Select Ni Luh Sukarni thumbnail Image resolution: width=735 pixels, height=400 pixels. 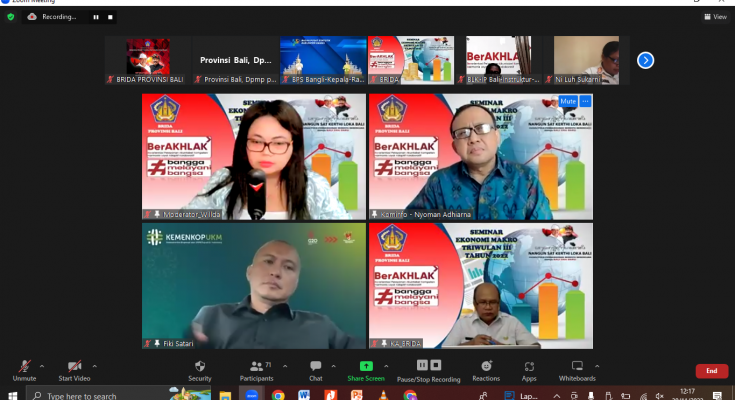click(586, 60)
